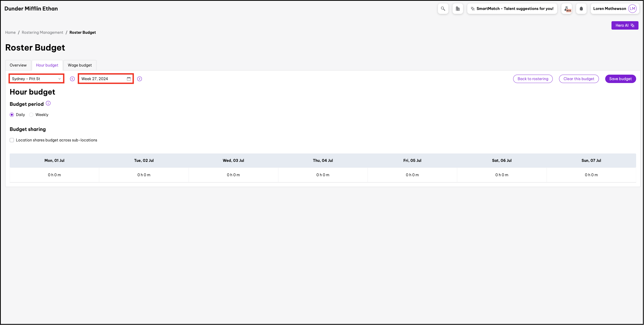Open the week picker calendar icon

pos(129,79)
